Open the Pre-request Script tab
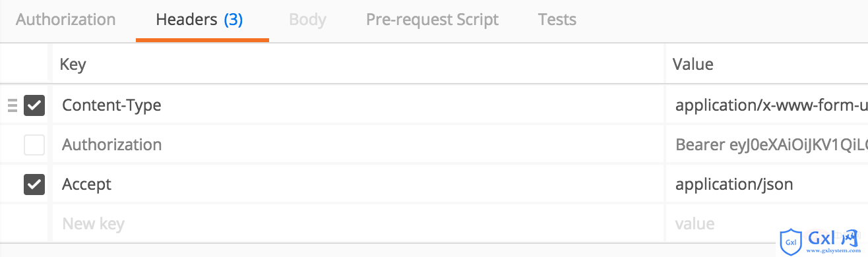The image size is (868, 257). pyautogui.click(x=433, y=20)
